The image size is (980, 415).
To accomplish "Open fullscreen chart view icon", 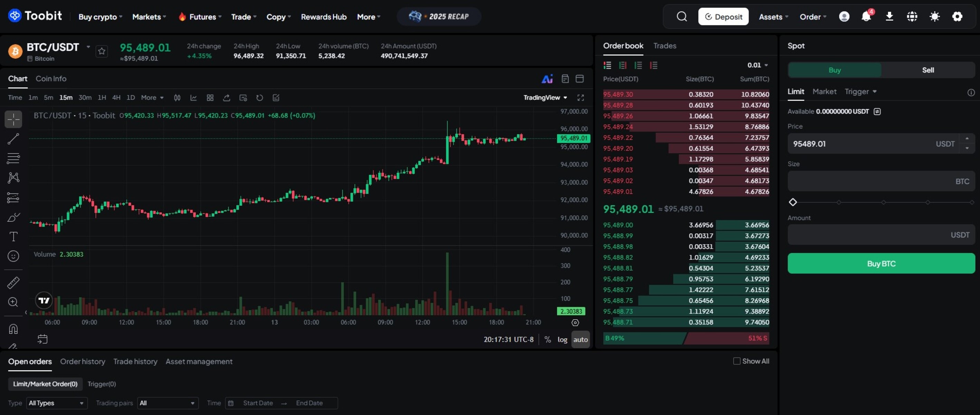I will click(x=581, y=98).
